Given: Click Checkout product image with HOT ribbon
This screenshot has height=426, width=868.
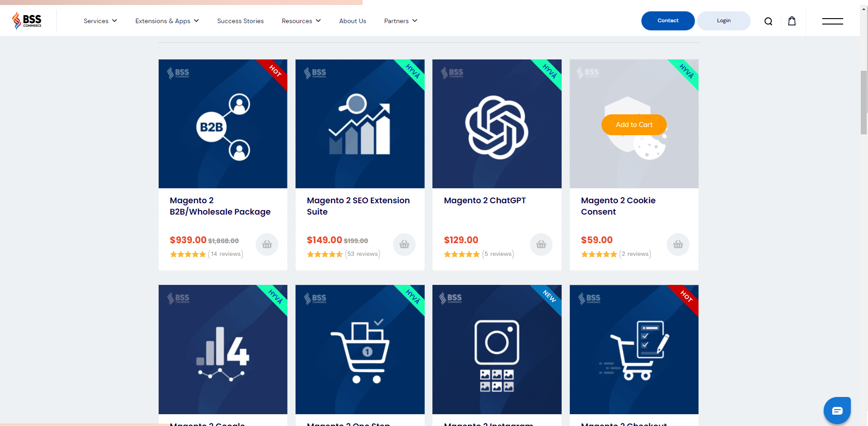Looking at the screenshot, I should 634,349.
